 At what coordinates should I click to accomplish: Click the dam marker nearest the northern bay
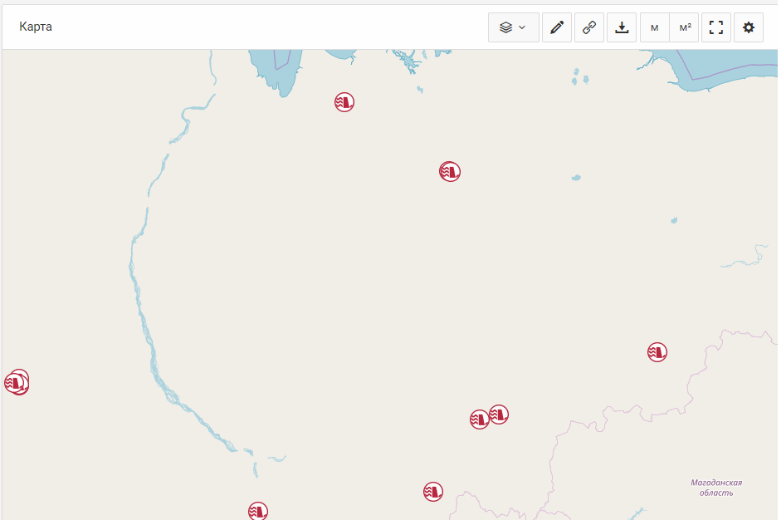coord(344,102)
